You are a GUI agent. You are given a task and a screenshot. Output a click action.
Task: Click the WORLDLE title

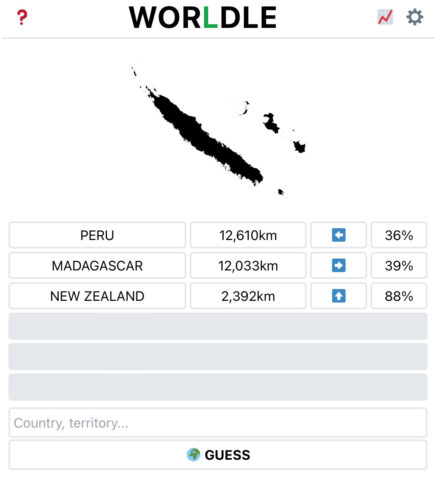[203, 17]
